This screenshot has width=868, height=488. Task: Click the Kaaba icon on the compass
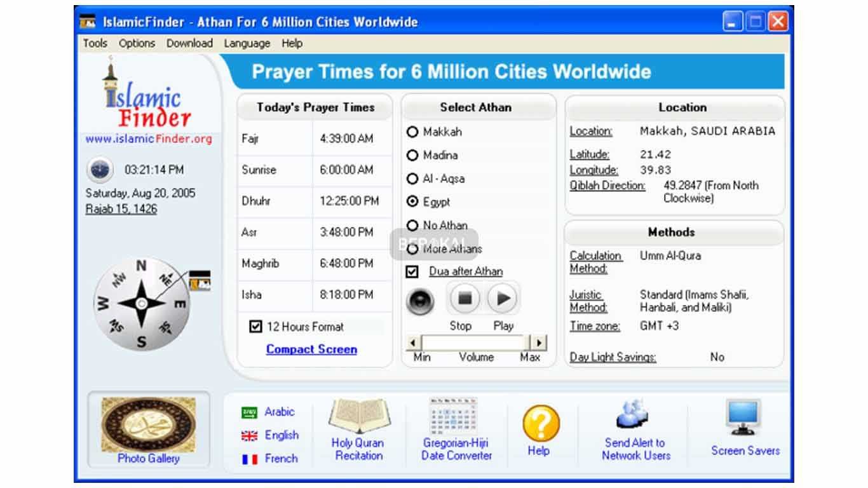point(200,281)
